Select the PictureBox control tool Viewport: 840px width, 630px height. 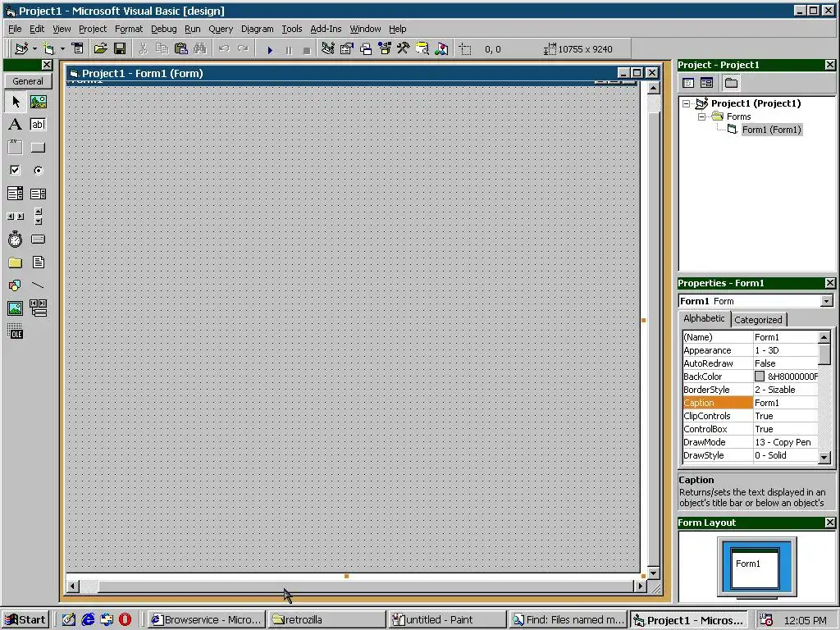[38, 102]
